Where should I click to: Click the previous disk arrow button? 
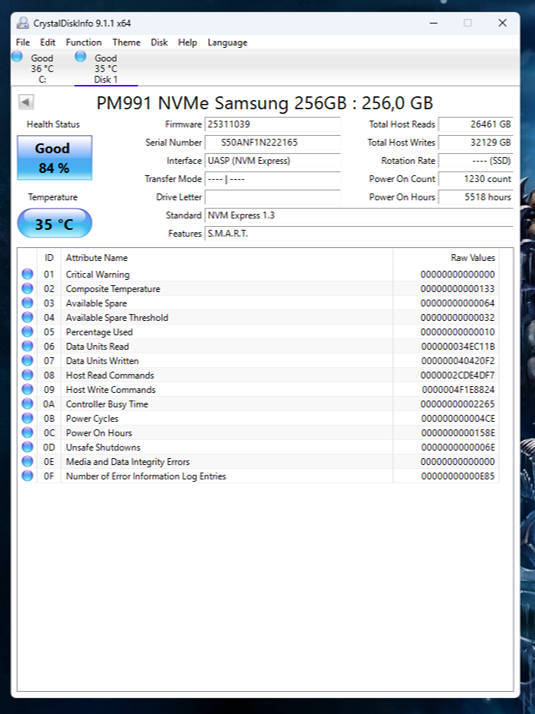[x=26, y=102]
